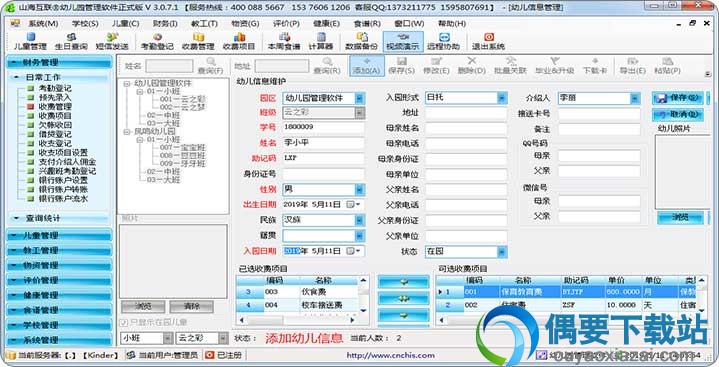This screenshot has width=719, height=367.
Task: Open the 入园形式 dropdown showing 日托
Action: (502, 98)
